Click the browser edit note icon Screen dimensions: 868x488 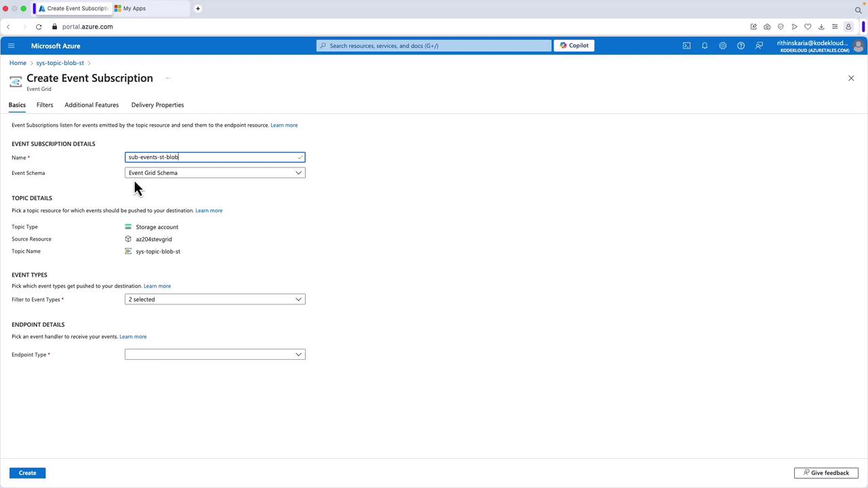tap(753, 27)
